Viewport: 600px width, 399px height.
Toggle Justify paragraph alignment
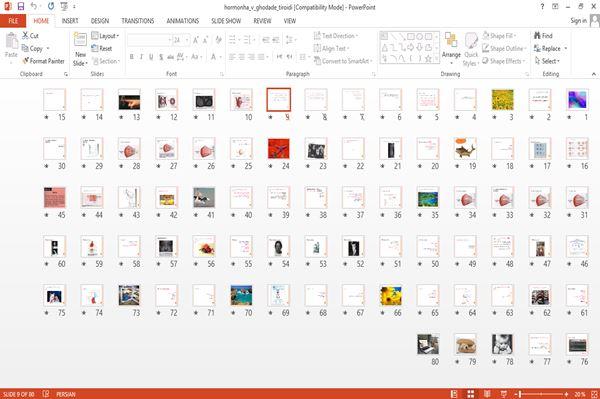point(261,57)
